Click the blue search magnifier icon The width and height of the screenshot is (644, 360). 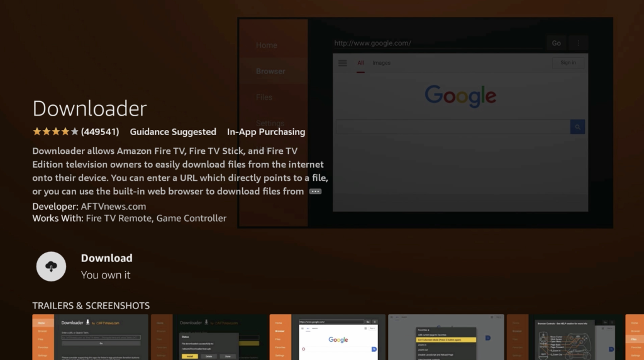tap(577, 127)
